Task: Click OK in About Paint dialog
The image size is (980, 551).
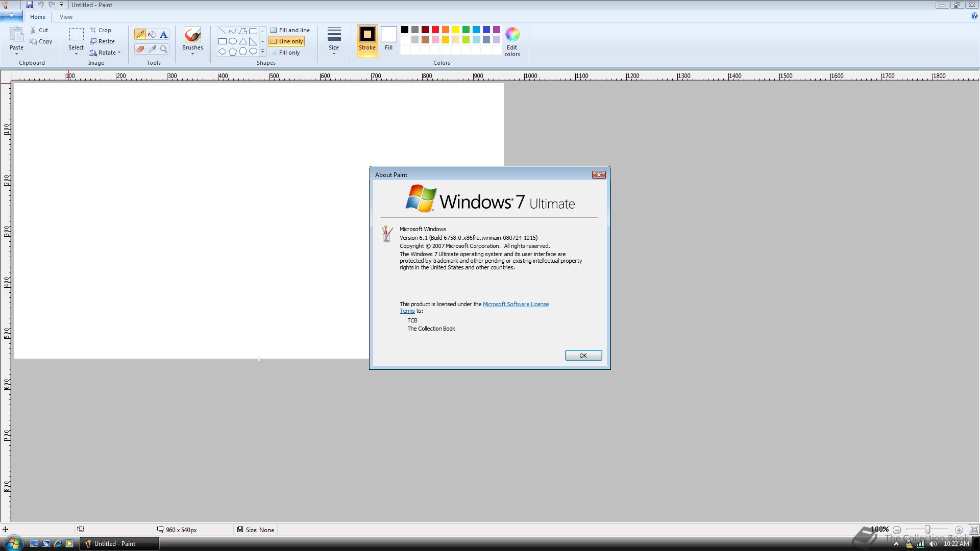Action: [x=583, y=356]
